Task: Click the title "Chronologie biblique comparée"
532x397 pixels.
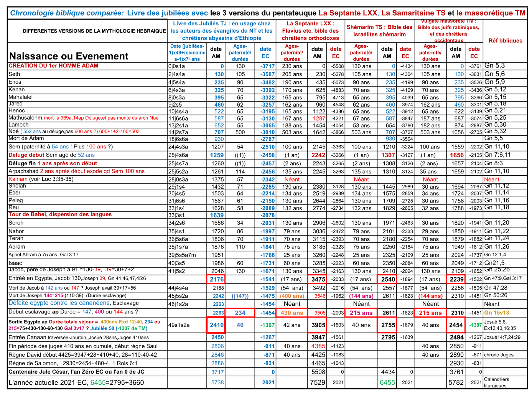Action: pos(67,13)
